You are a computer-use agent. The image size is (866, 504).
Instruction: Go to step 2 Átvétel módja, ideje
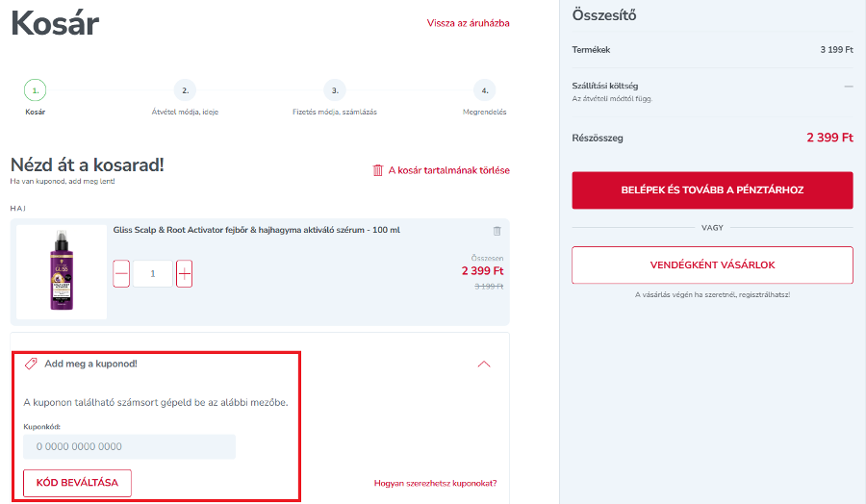185,90
